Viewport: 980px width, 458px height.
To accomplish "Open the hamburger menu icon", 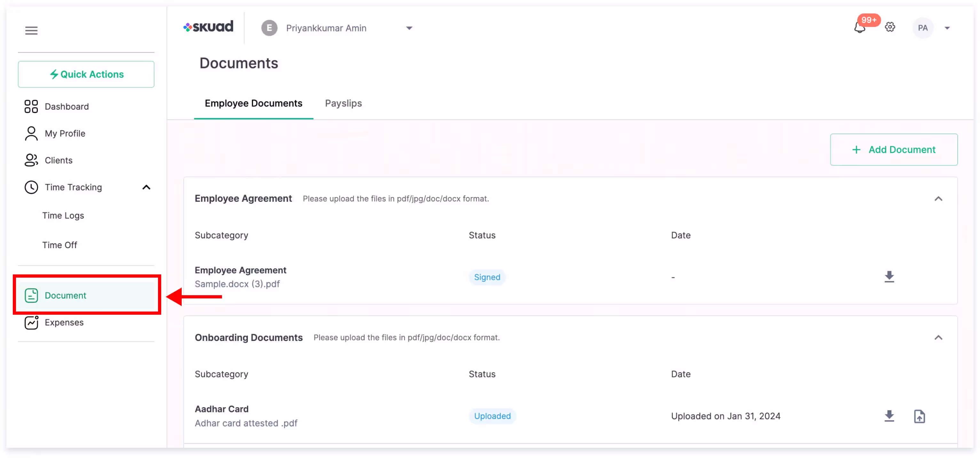I will (x=31, y=30).
